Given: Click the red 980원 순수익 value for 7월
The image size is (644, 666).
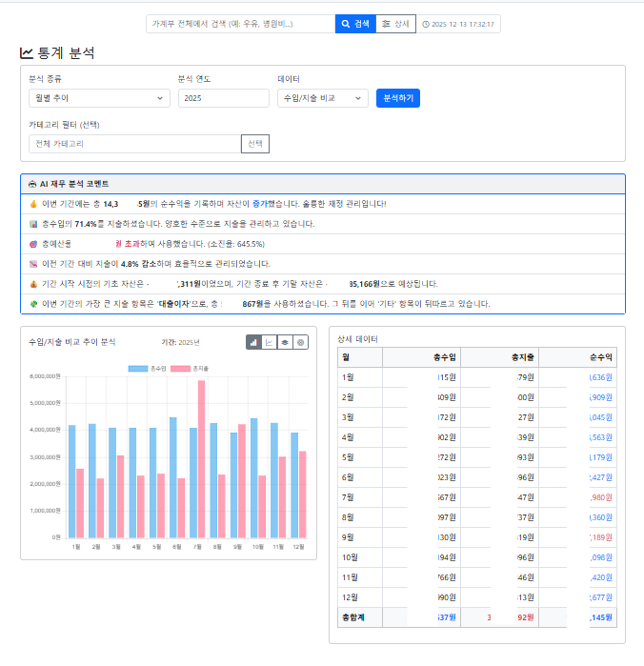Looking at the screenshot, I should (601, 497).
